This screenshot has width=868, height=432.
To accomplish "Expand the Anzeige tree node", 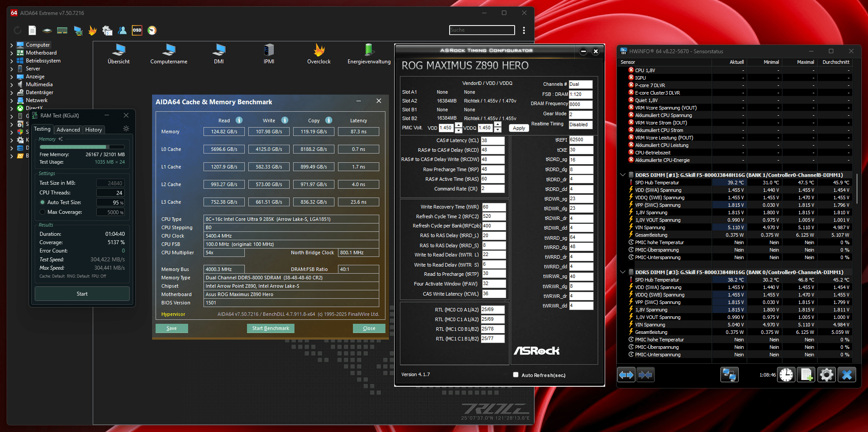I will click(11, 77).
